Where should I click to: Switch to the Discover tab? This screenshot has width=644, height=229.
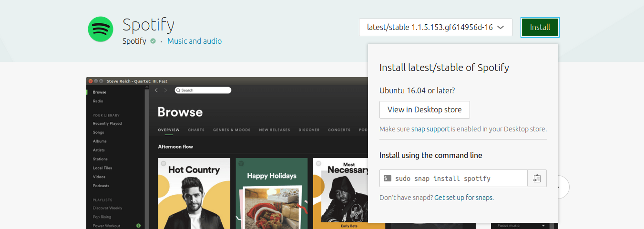[x=309, y=130]
